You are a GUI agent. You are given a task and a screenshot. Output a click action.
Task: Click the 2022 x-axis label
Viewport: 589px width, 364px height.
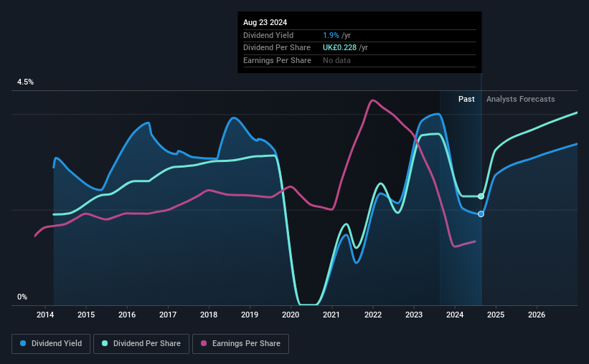(373, 315)
